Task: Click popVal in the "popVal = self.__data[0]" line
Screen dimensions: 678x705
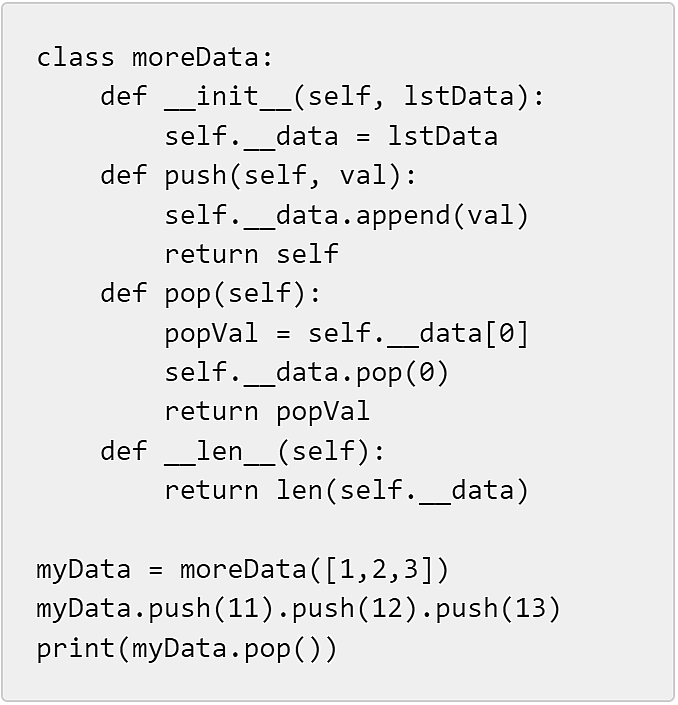Action: point(211,333)
